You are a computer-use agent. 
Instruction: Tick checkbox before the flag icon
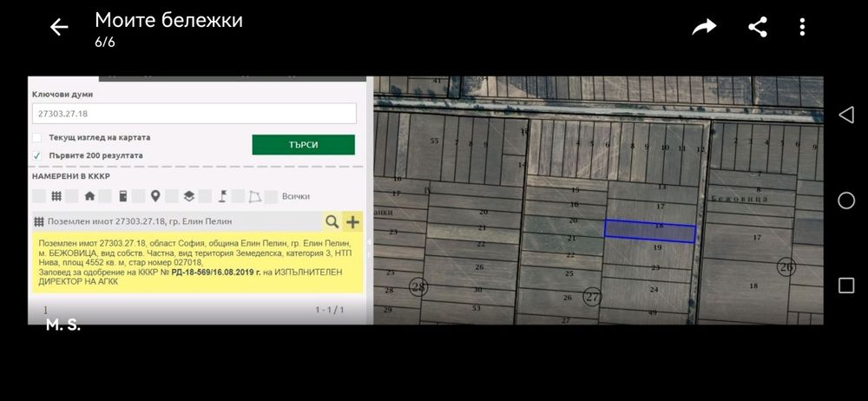(x=205, y=196)
